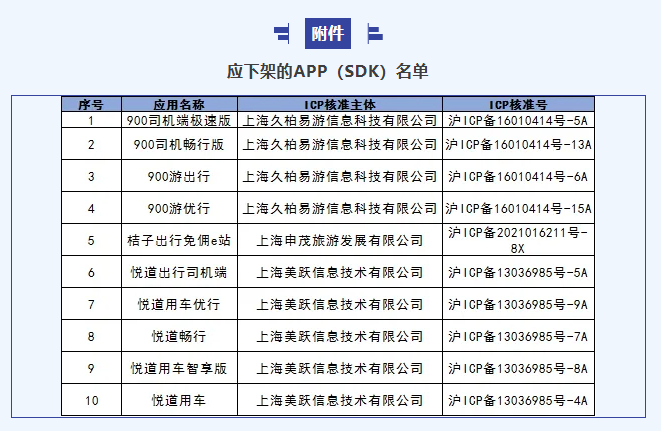
Task: Click the cell 900游优行
Action: (179, 208)
